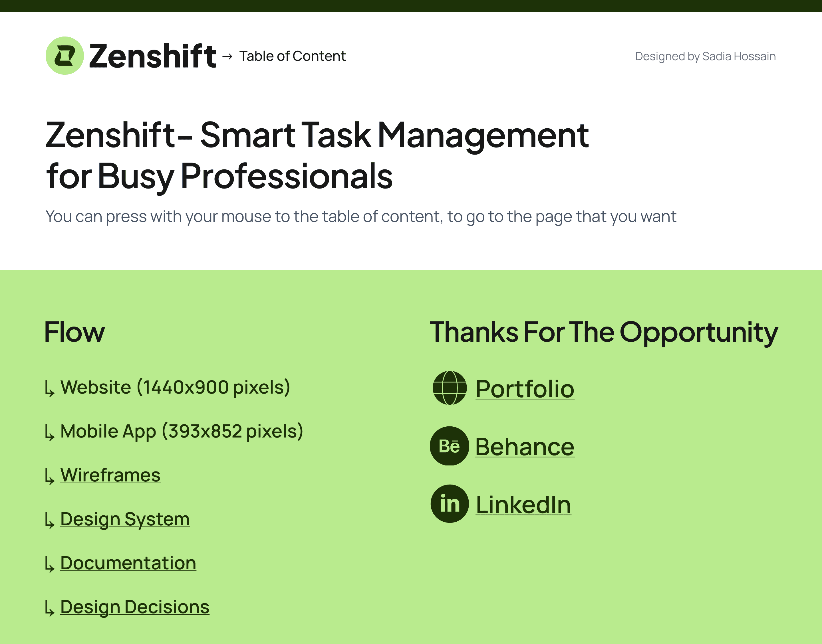Click the Zenshift wordmark text

click(152, 56)
